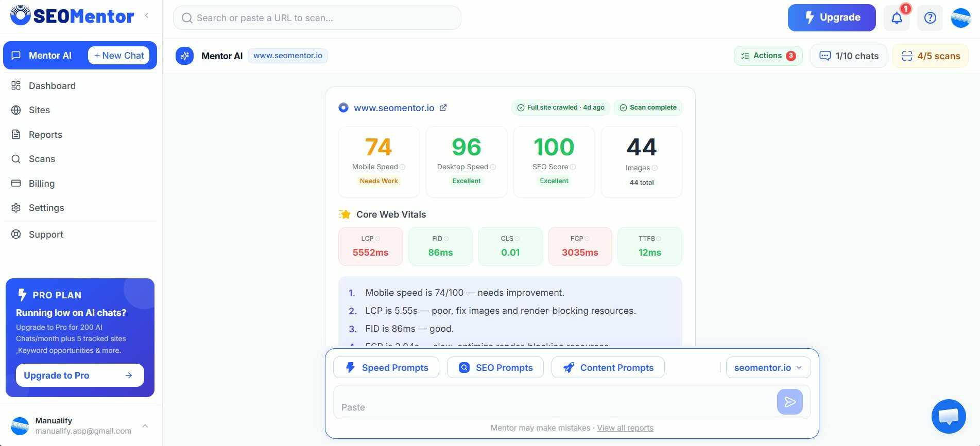Screen dimensions: 980x446
Task: Open the seomentor.io site dropdown
Action: (768, 368)
